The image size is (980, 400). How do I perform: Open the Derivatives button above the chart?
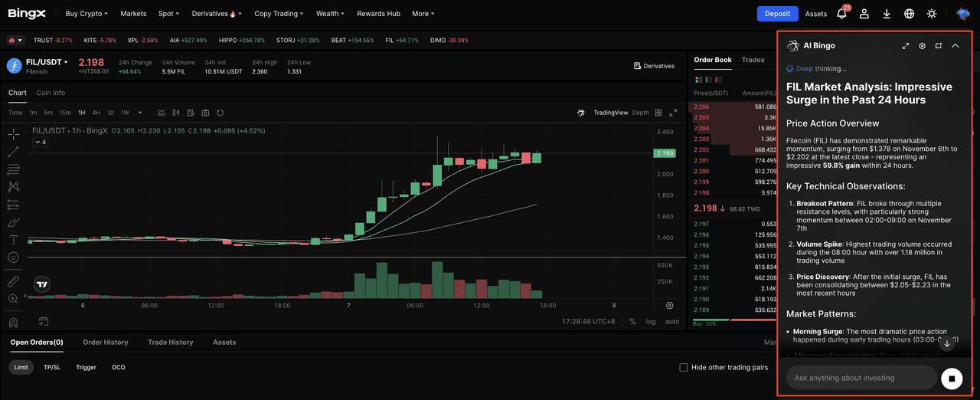coord(654,66)
